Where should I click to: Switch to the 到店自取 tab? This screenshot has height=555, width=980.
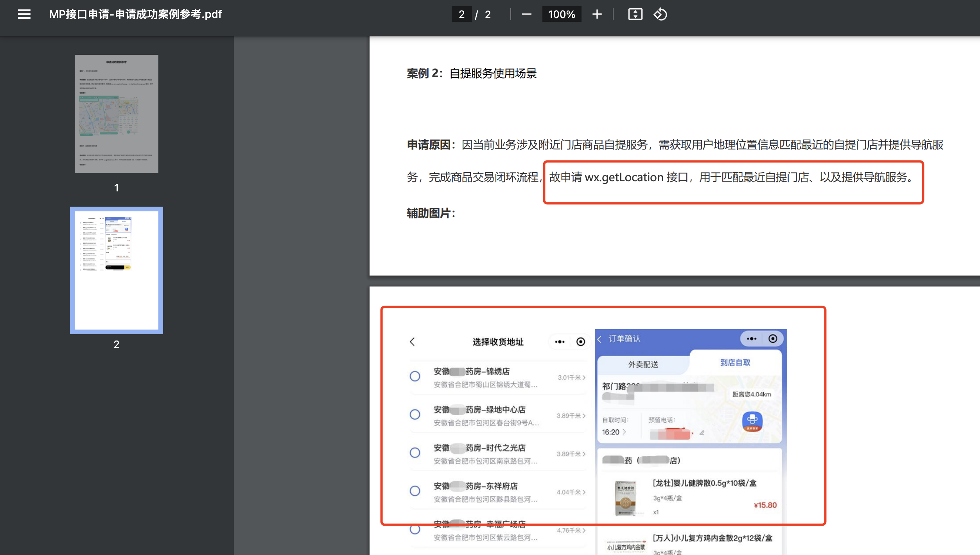coord(735,362)
